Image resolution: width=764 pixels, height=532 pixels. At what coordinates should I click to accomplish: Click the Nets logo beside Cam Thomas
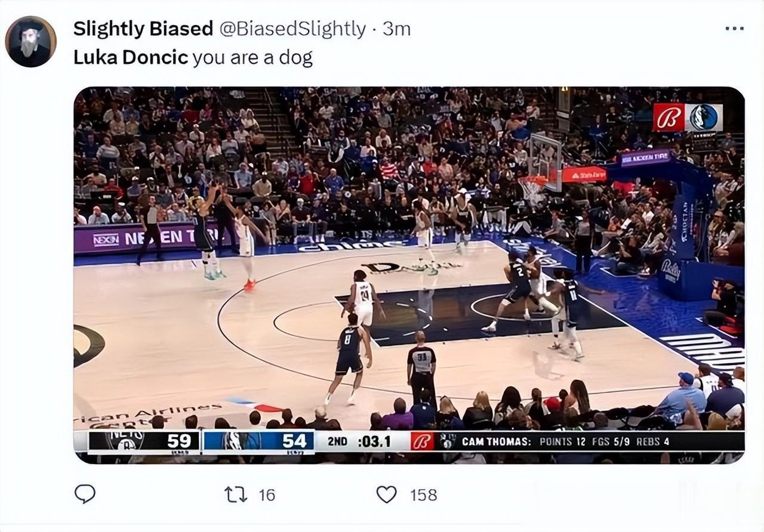(447, 441)
